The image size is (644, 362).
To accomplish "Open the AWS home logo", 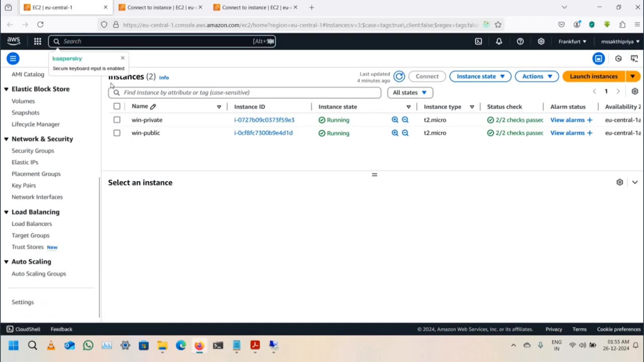I will click(x=14, y=41).
